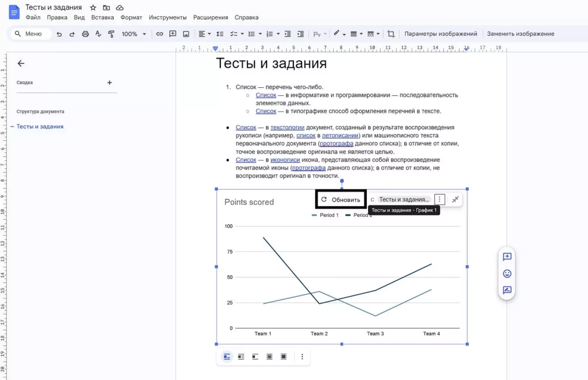Open the border weight dropdown
This screenshot has height=380, width=588.
tap(361, 33)
